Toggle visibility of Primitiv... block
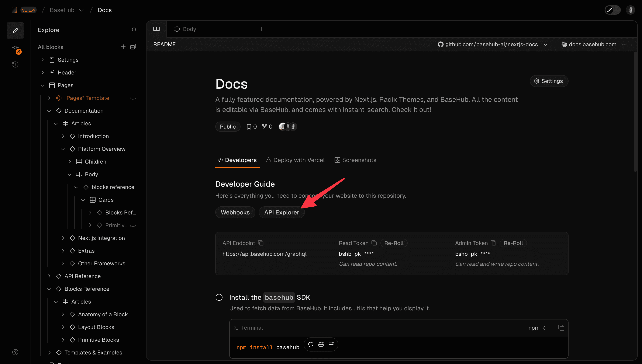Screen dimensions: 642x364 coord(133,226)
